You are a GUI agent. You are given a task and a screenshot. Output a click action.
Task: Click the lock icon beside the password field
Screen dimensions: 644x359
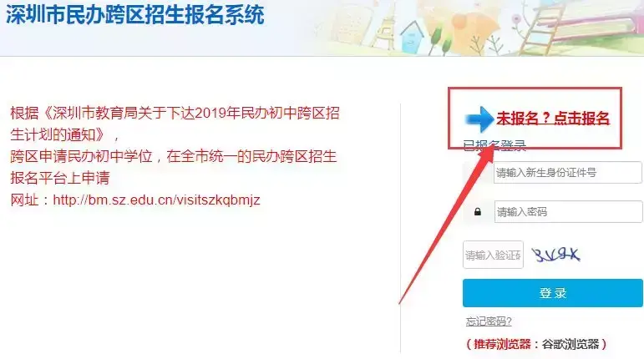(x=477, y=212)
